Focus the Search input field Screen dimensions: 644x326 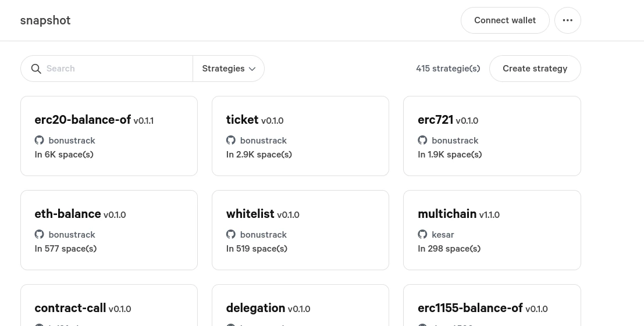[117, 69]
